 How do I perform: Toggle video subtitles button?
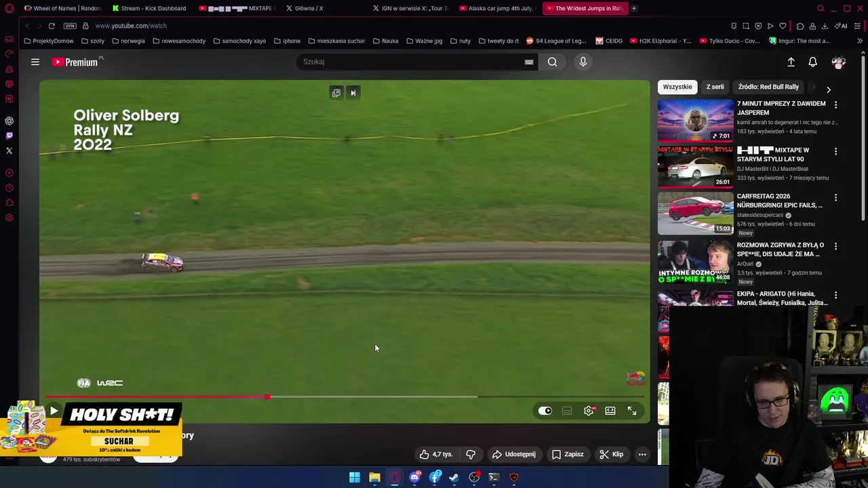tap(567, 411)
